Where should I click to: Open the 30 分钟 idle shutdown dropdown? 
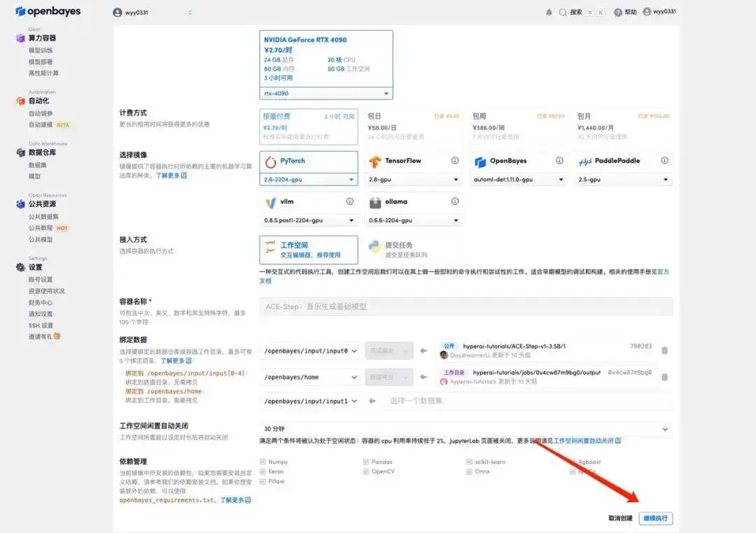coord(466,429)
